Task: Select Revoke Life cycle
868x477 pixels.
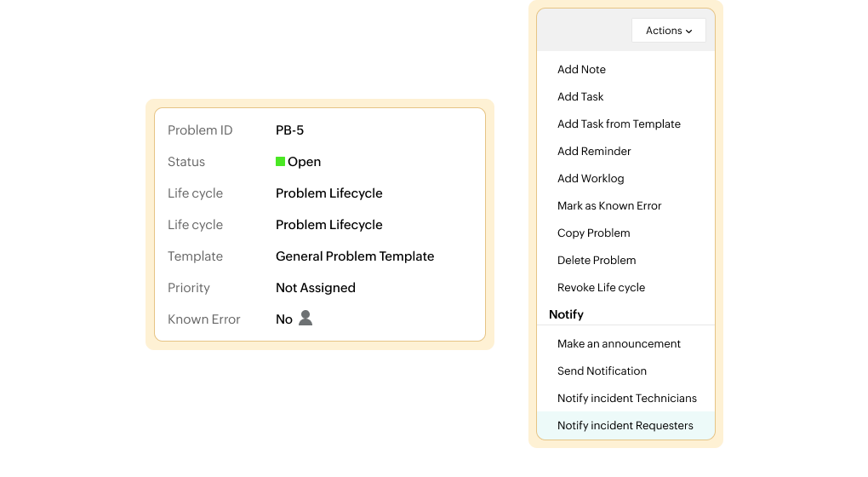Action: pos(601,288)
